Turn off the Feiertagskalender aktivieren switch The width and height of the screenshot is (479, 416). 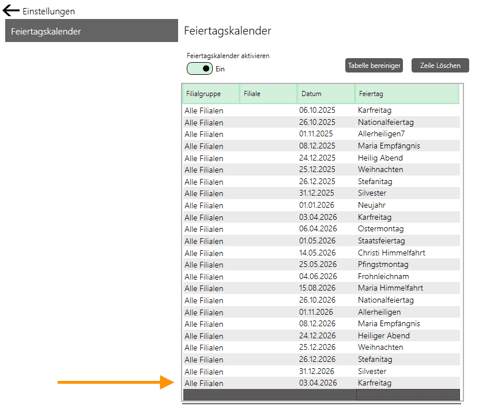(199, 69)
